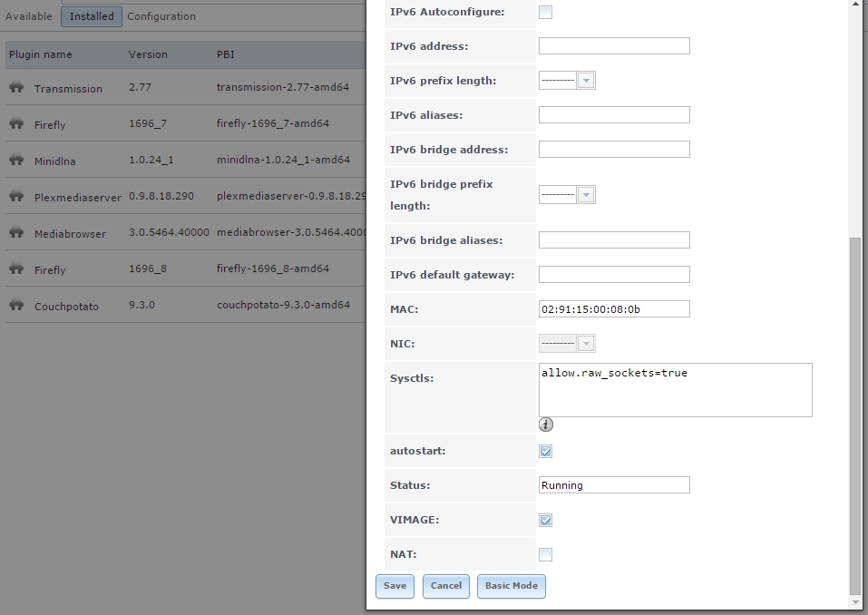
Task: Switch to the Configuration tab
Action: [x=161, y=16]
